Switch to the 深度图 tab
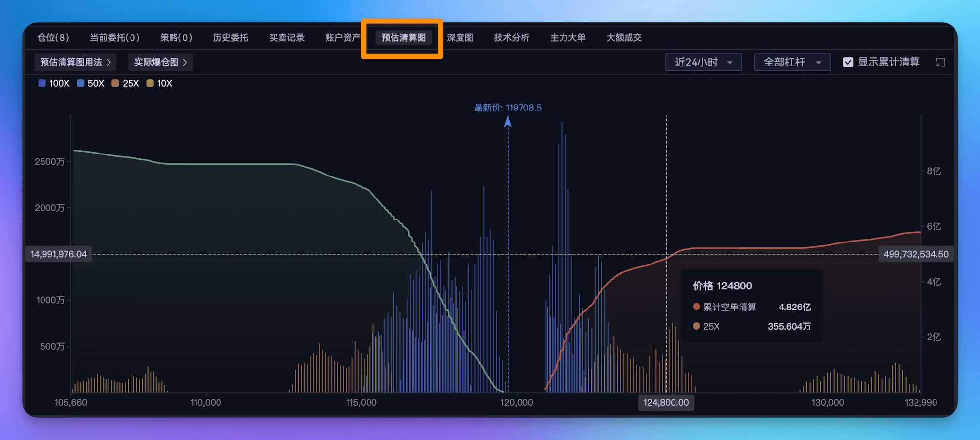Image resolution: width=980 pixels, height=440 pixels. 460,38
